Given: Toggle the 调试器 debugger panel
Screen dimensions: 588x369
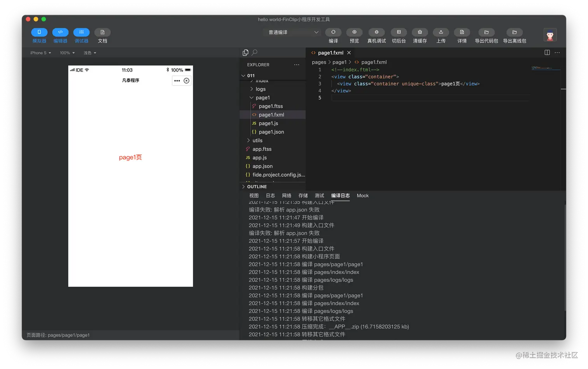Looking at the screenshot, I should click(x=81, y=32).
